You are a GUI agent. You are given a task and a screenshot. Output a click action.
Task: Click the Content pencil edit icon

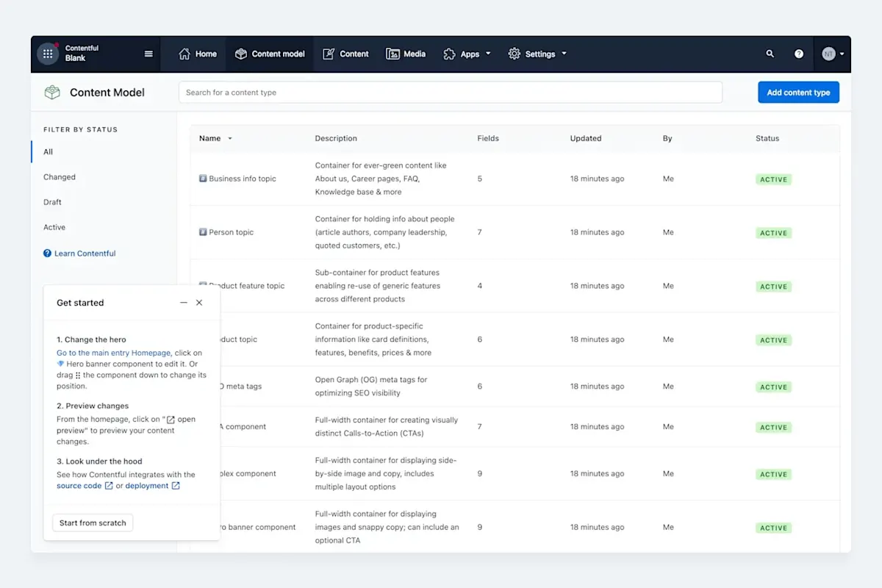(x=328, y=54)
